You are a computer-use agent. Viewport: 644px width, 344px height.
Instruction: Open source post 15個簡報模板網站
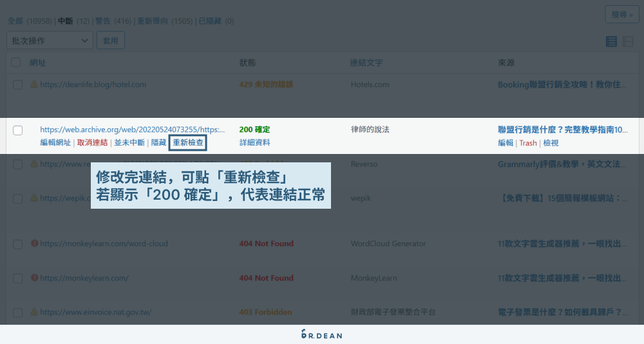click(563, 198)
